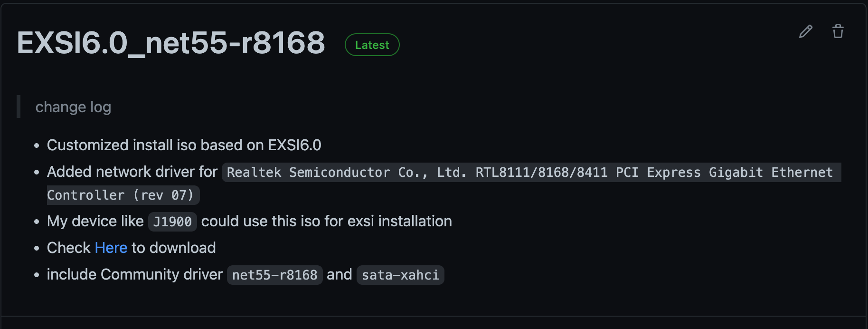Click the word Check before Here
868x329 pixels.
tap(68, 248)
